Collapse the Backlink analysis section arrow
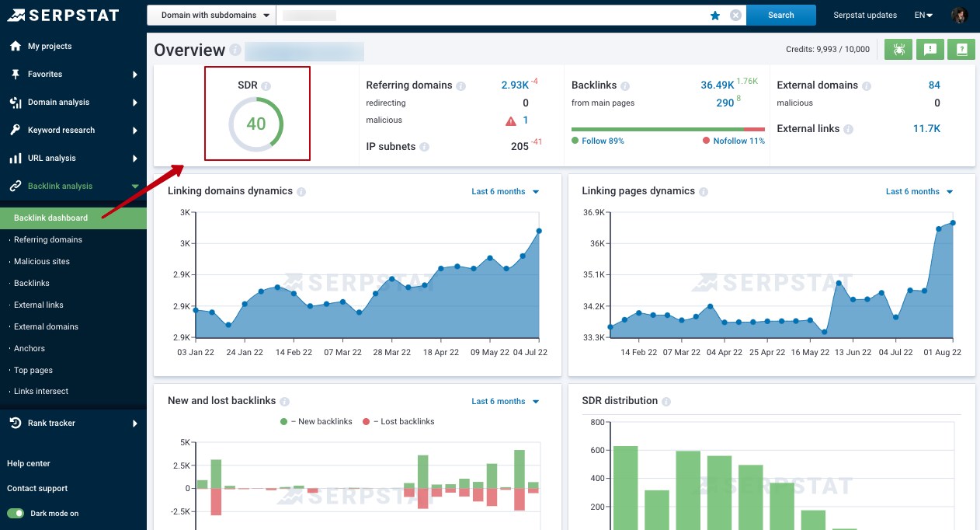The height and width of the screenshot is (530, 980). click(135, 187)
